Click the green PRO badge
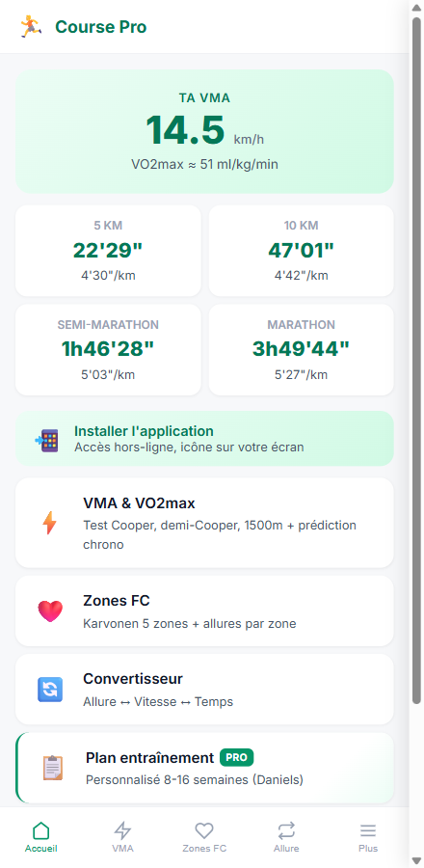 point(237,757)
